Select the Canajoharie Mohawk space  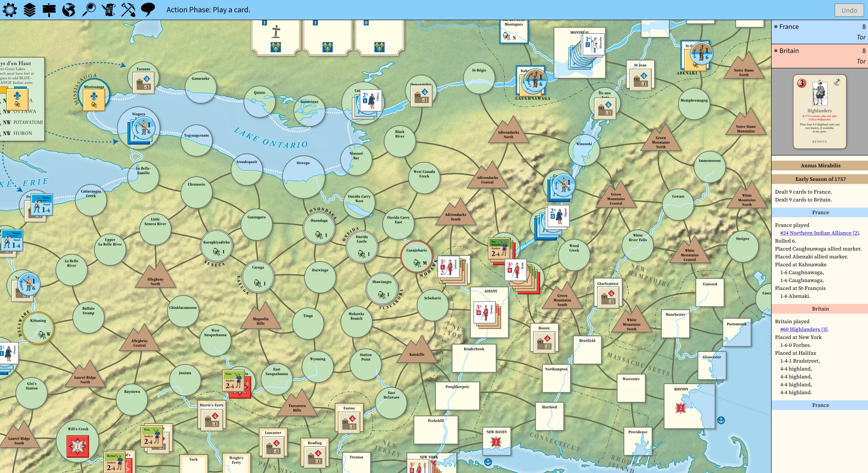tap(416, 256)
